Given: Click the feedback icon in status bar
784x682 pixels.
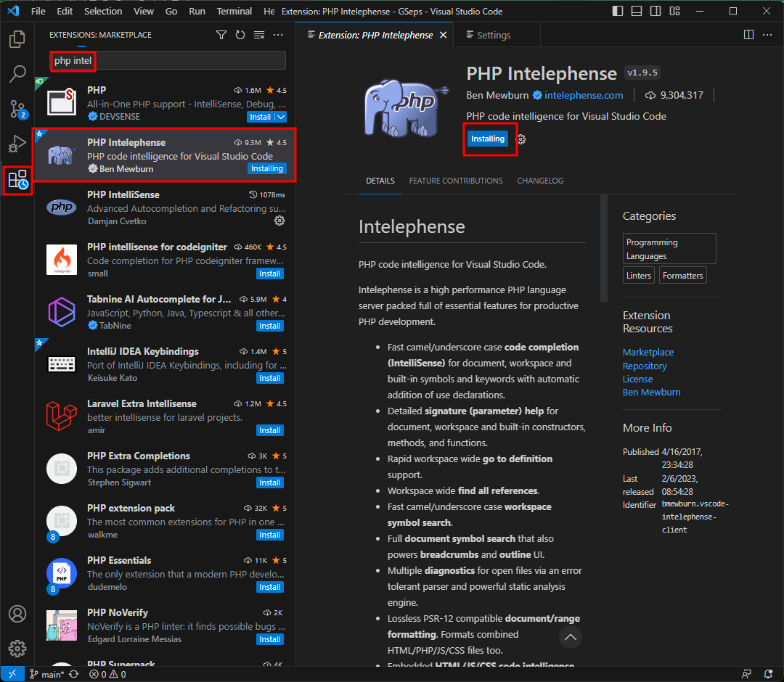Looking at the screenshot, I should 746,674.
